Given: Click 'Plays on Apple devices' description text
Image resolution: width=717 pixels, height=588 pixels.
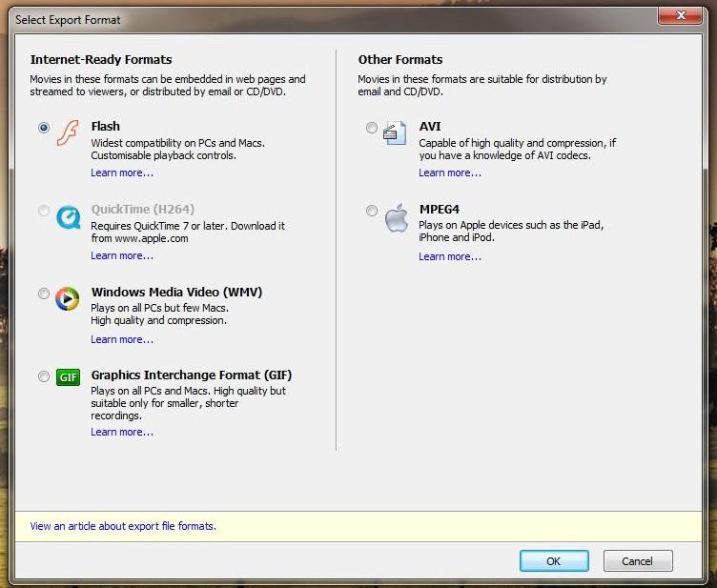Looking at the screenshot, I should point(511,232).
